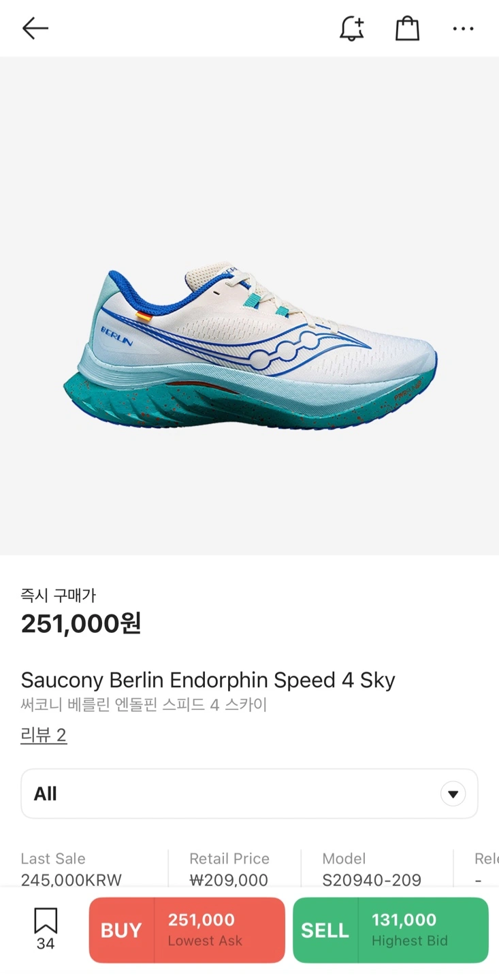Tap the bookmark count 34
Screen dimensions: 499x980
[x=46, y=944]
